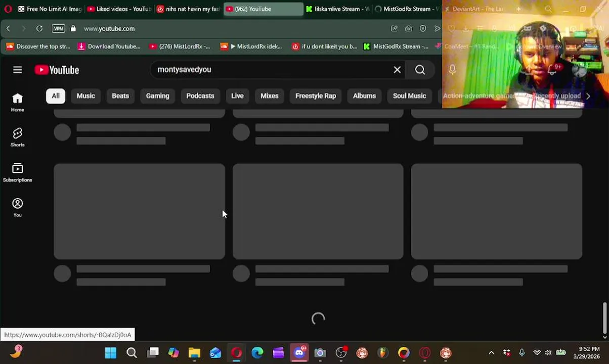Show hidden tray icons chevron
The height and width of the screenshot is (364, 609).
[491, 353]
